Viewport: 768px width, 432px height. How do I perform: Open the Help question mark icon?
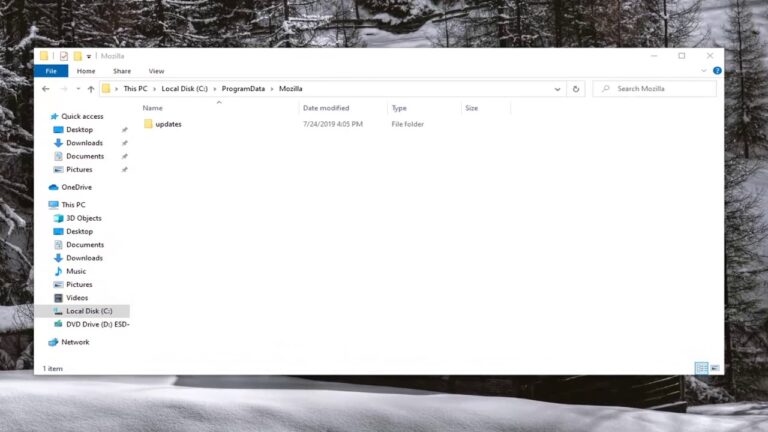coord(717,71)
